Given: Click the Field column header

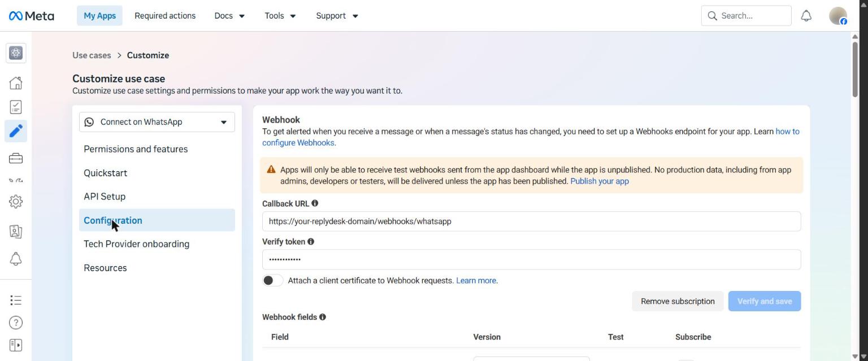Looking at the screenshot, I should tap(280, 337).
